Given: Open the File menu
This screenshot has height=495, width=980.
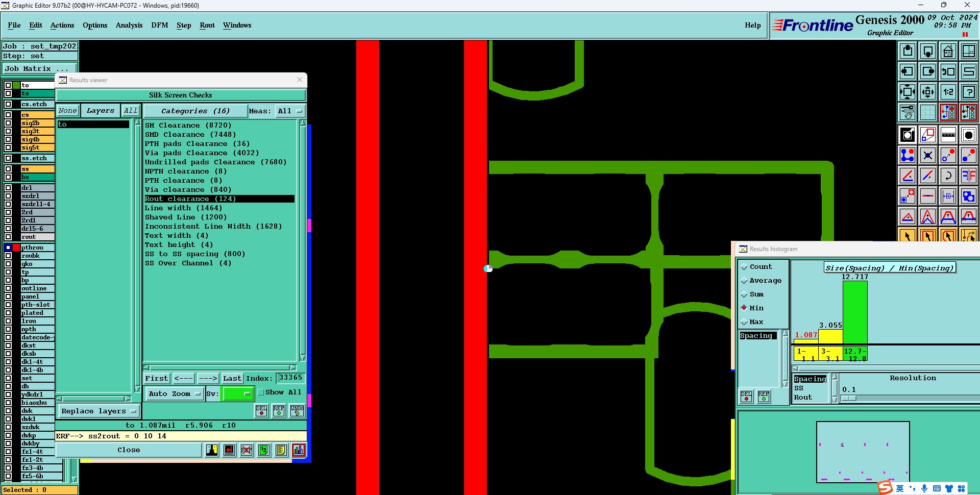Looking at the screenshot, I should coord(14,25).
